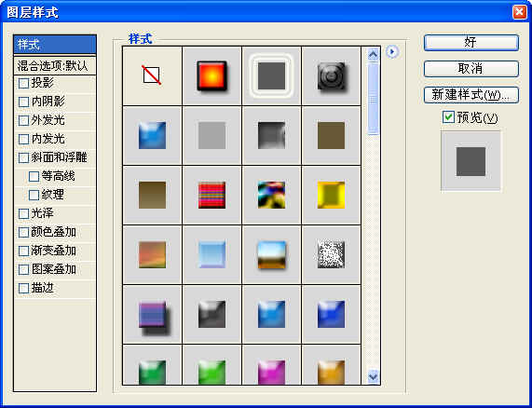Image resolution: width=532 pixels, height=408 pixels.
Task: Uncheck the 预览 preview checkbox
Action: pos(448,117)
